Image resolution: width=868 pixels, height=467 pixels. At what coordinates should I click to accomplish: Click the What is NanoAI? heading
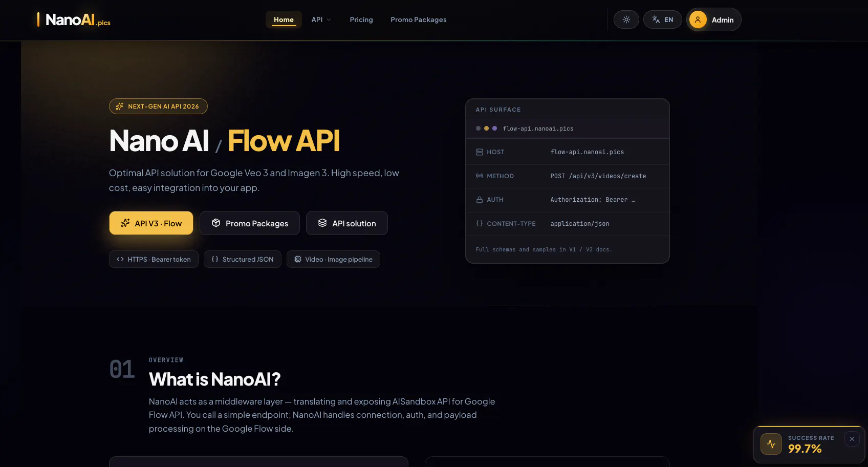[x=214, y=379]
